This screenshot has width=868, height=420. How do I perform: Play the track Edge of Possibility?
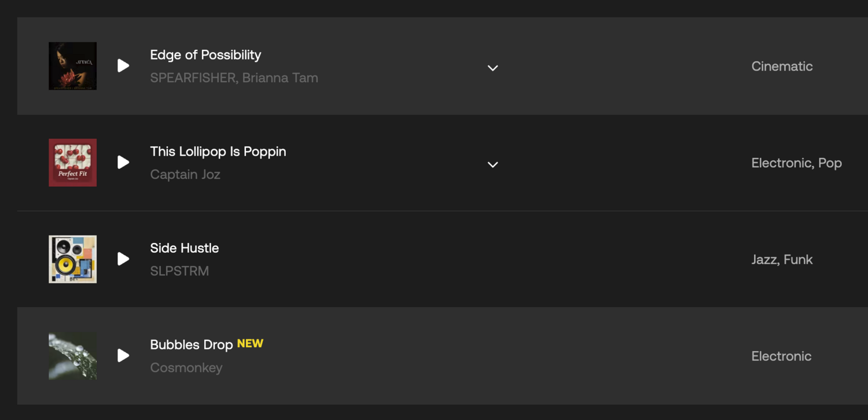coord(123,66)
